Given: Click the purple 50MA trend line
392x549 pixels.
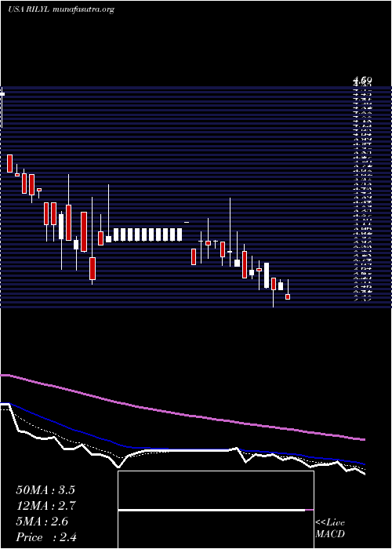Looking at the screenshot, I should (x=182, y=415).
